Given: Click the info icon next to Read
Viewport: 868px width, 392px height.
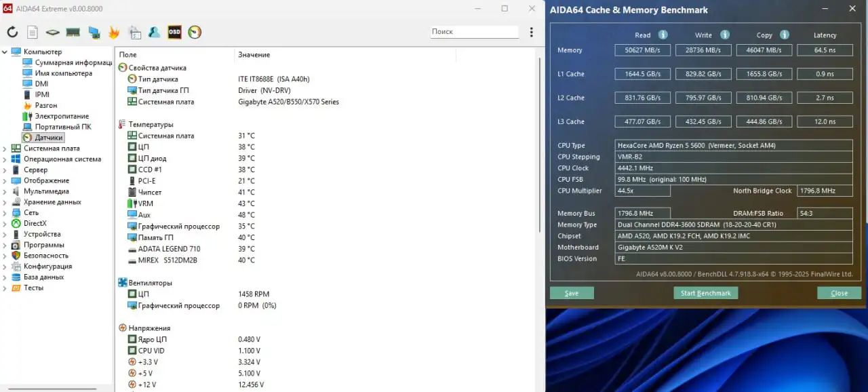Looking at the screenshot, I should [x=663, y=35].
